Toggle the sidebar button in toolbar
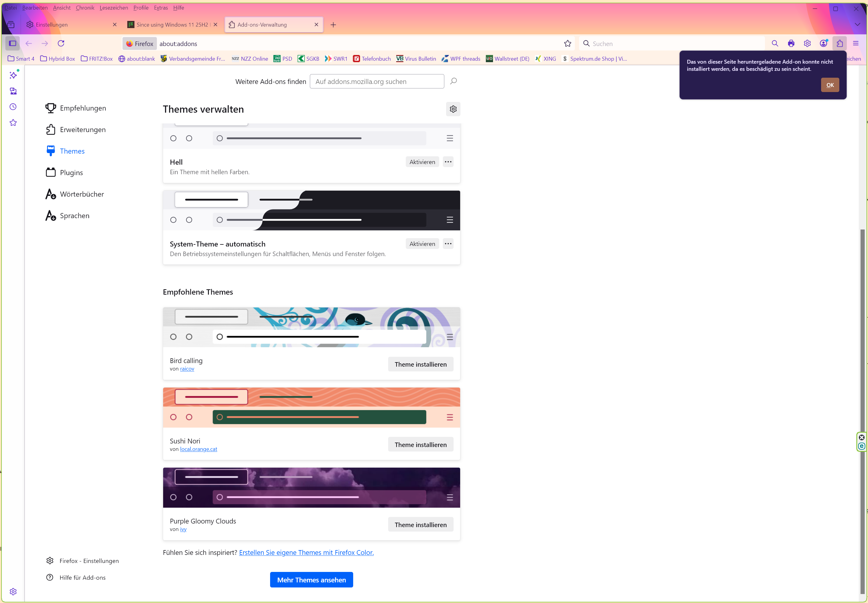Viewport: 868px width, 603px height. tap(13, 43)
